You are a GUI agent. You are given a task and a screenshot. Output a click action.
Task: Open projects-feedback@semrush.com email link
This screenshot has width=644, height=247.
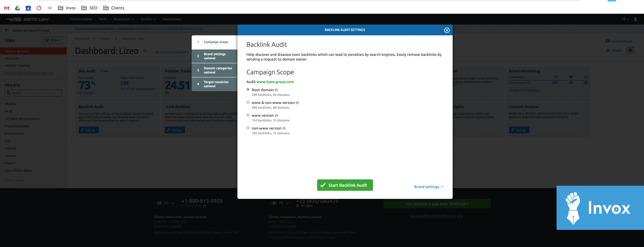(179, 29)
